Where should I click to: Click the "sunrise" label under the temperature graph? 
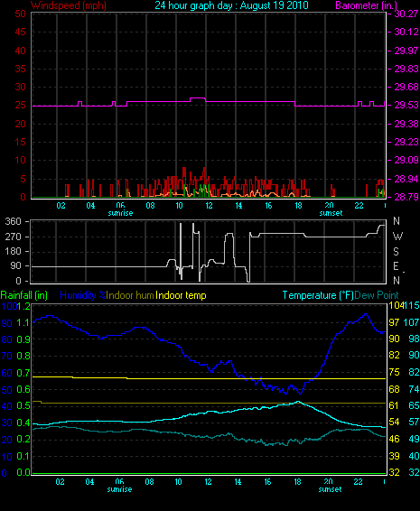119,489
